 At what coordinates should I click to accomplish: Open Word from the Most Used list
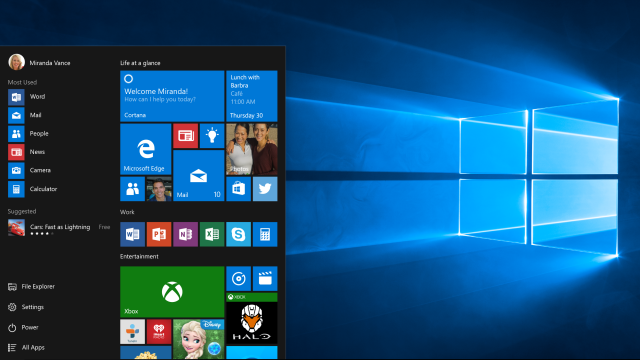[27, 97]
